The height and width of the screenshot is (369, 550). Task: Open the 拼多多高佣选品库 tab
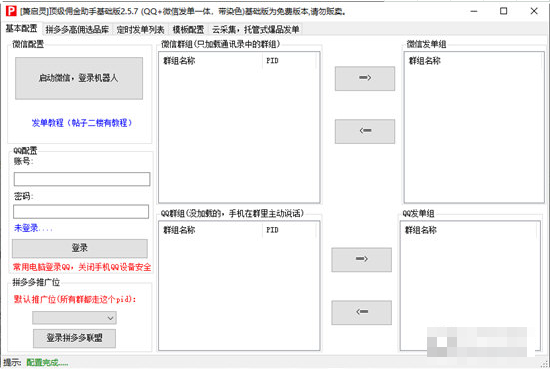78,29
